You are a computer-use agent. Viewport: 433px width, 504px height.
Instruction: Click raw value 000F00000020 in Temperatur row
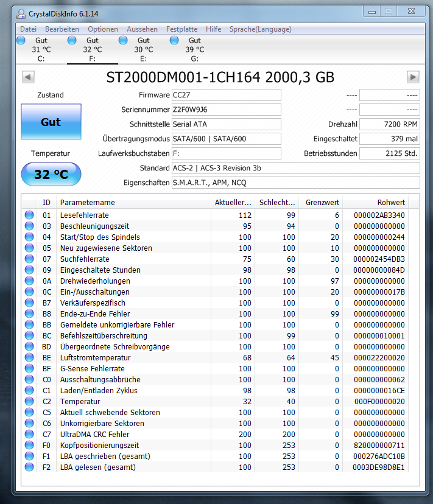pos(379,401)
